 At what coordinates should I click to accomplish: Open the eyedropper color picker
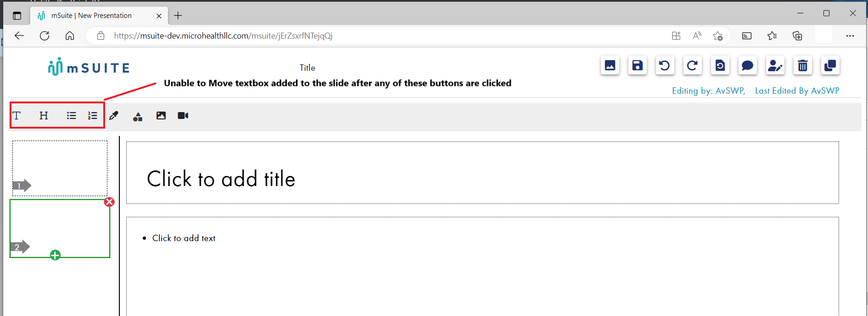(x=114, y=116)
